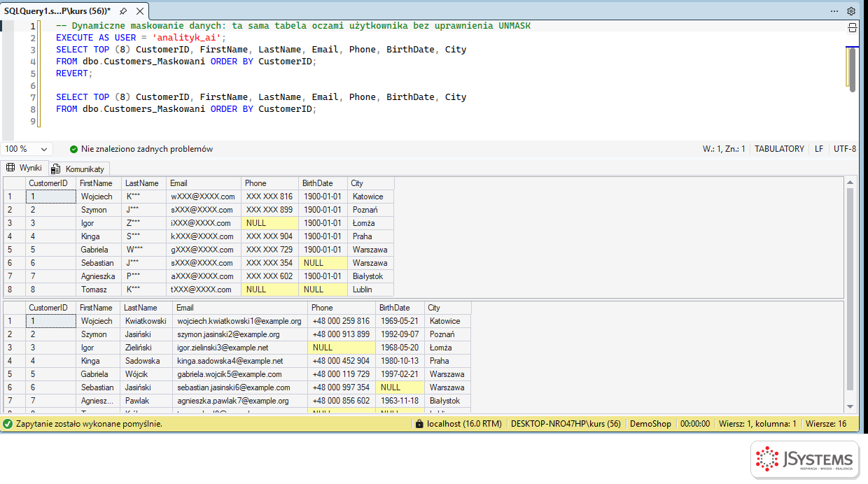Image resolution: width=868 pixels, height=484 pixels.
Task: Click the localhost (16.0 RTM) status entry
Action: (464, 424)
